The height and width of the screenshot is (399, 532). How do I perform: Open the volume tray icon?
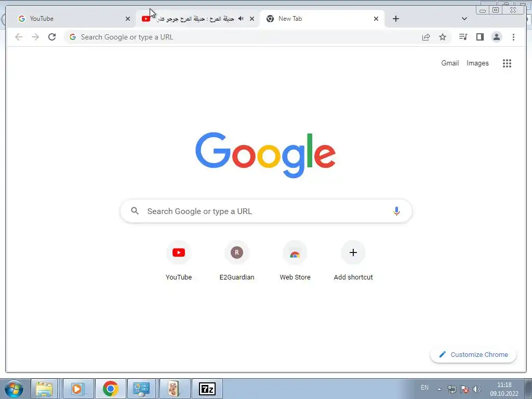click(477, 389)
